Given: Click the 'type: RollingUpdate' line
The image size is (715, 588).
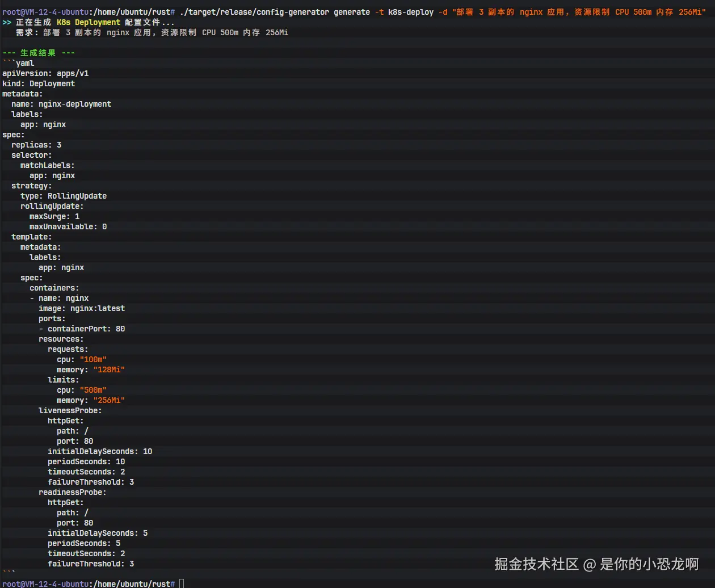Looking at the screenshot, I should pos(64,196).
